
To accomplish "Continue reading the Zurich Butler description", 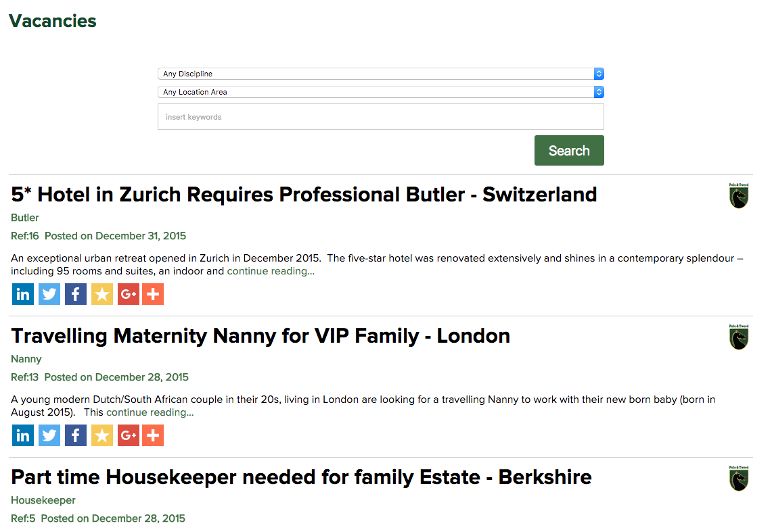I will coord(269,270).
